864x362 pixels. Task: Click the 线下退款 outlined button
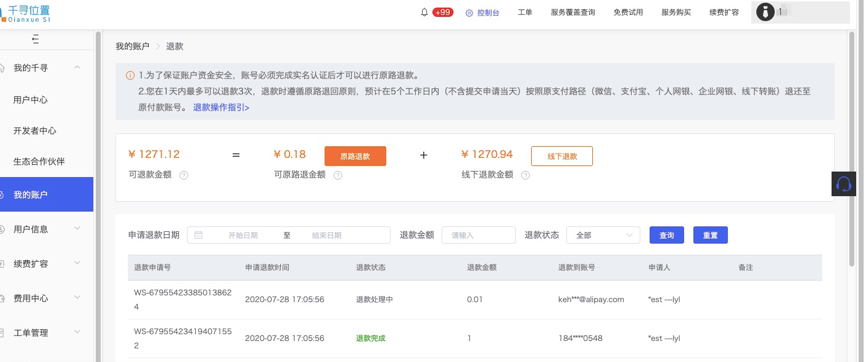(561, 156)
